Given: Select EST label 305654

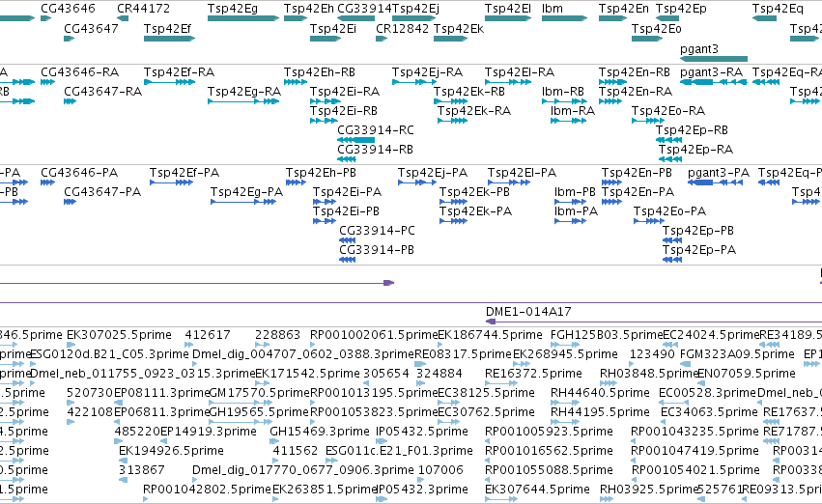Looking at the screenshot, I should (385, 374).
